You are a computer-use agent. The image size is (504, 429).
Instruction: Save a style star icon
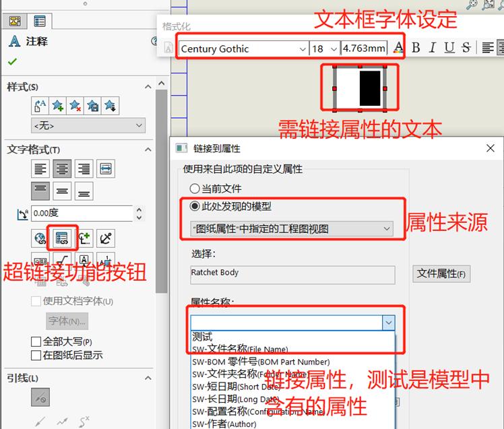tap(92, 106)
